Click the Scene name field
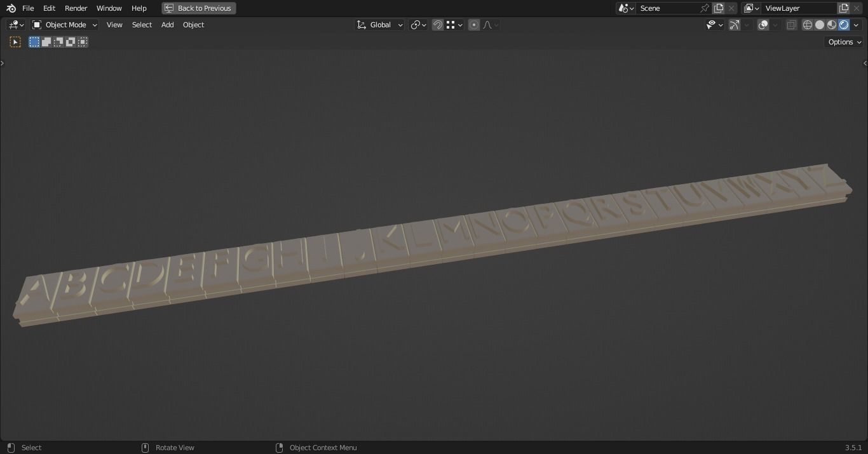The image size is (868, 454). pyautogui.click(x=667, y=8)
